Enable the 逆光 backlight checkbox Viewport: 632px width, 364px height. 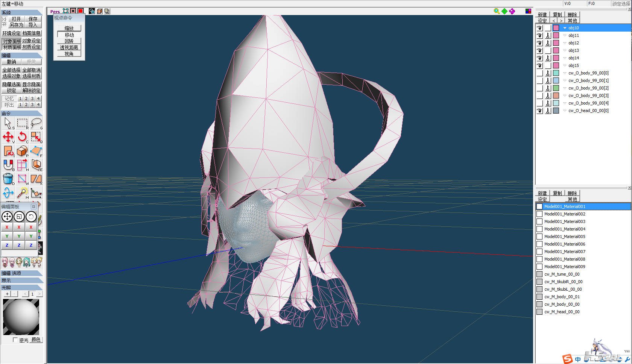point(15,340)
